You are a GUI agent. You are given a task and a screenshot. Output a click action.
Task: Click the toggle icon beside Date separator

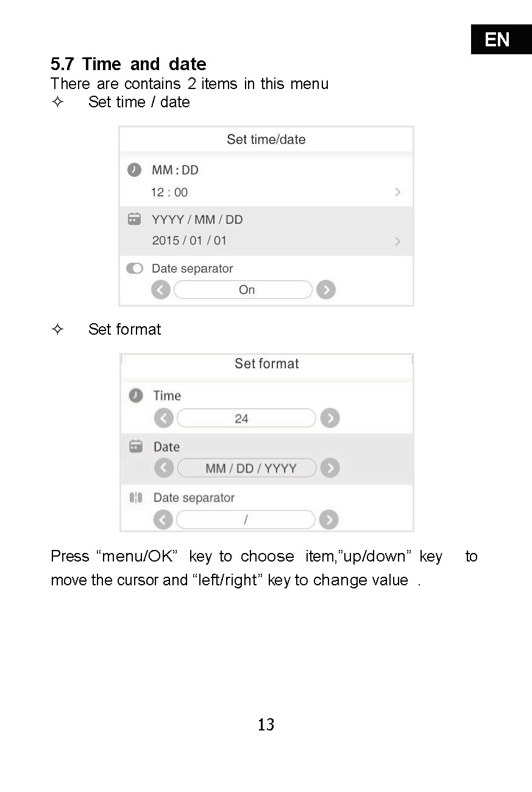click(x=135, y=268)
